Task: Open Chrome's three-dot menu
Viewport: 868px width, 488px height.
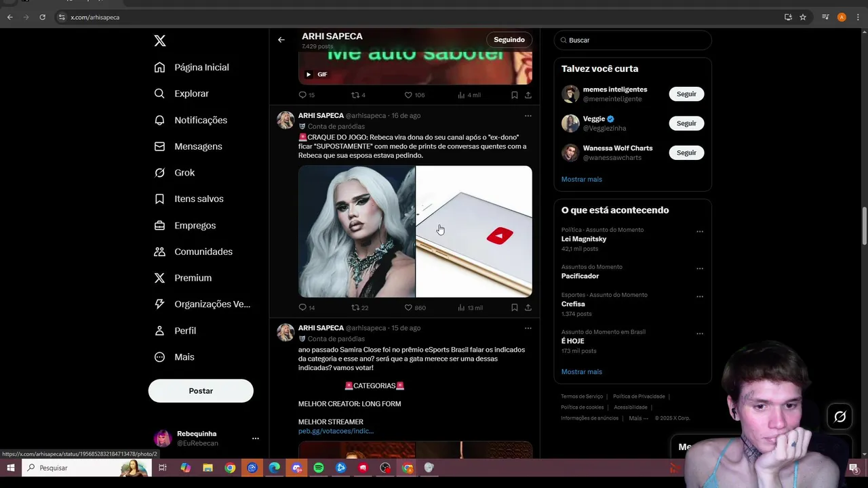Action: click(x=859, y=17)
